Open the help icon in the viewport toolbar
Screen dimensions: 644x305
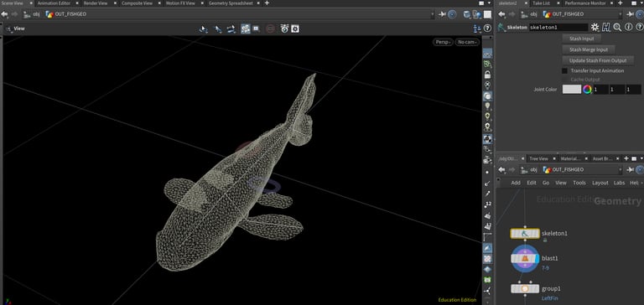pos(487,28)
